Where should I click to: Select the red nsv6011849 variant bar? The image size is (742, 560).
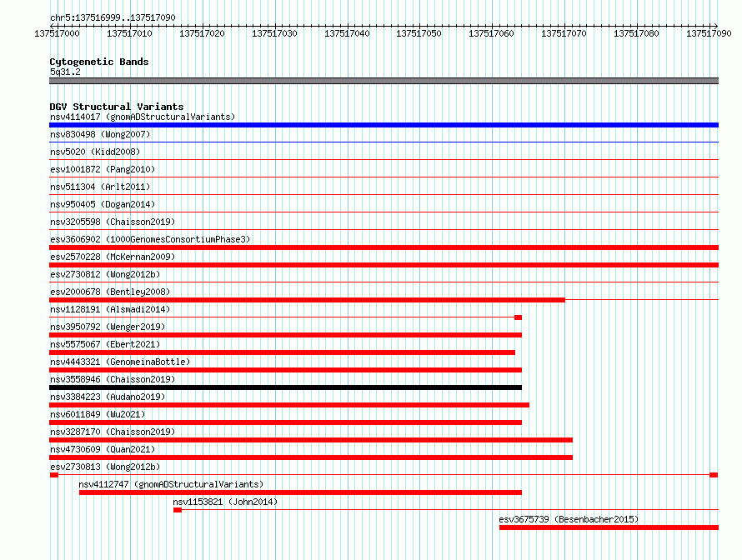click(x=285, y=422)
